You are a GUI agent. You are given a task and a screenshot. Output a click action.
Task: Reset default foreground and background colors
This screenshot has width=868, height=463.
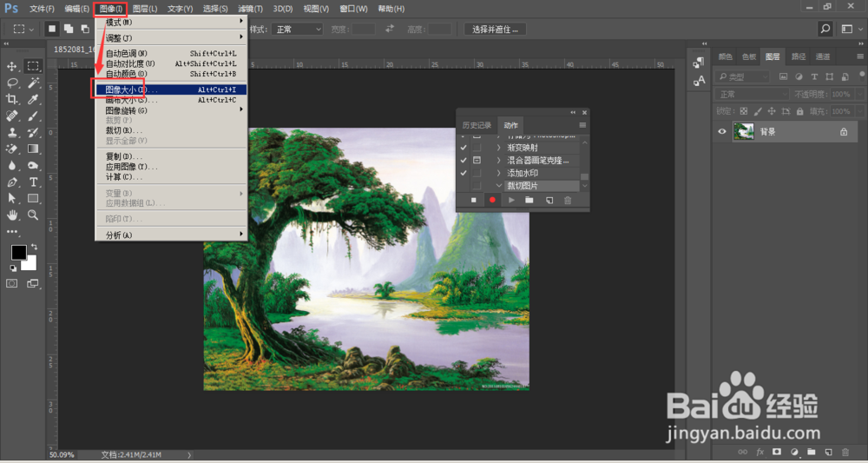[x=13, y=268]
